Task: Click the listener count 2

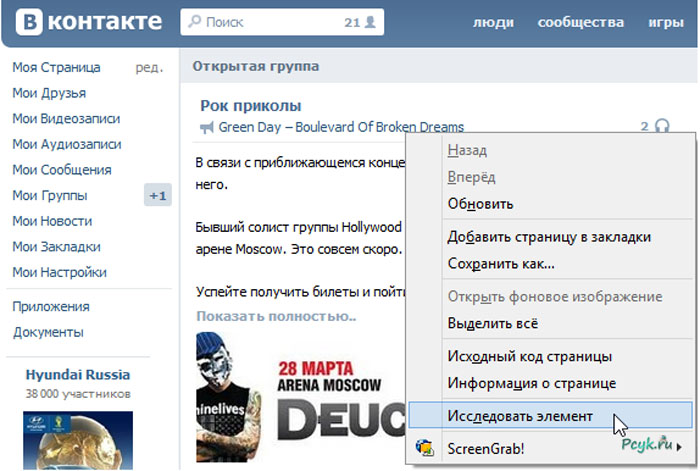Action: pos(644,126)
